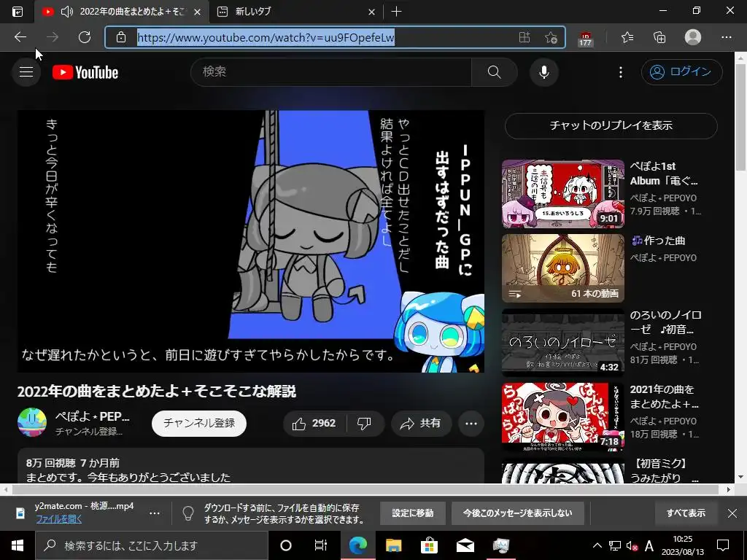Click the taskbar search box

pos(152,545)
